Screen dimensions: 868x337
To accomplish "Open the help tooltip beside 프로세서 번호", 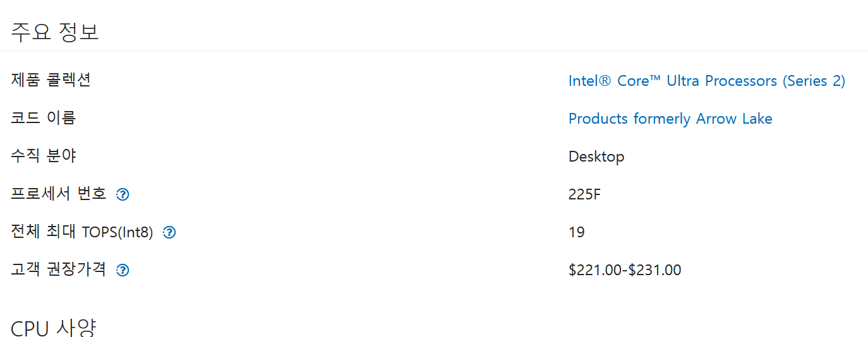I will tap(123, 194).
